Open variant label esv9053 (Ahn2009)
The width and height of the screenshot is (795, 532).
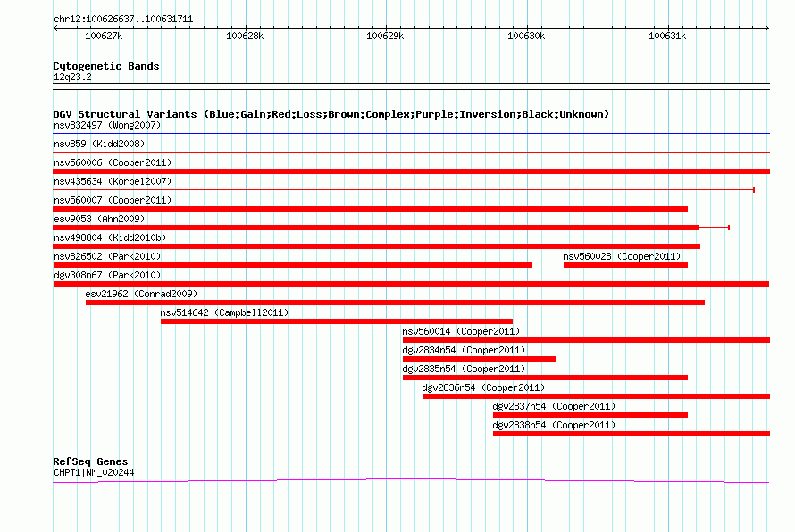click(x=99, y=219)
